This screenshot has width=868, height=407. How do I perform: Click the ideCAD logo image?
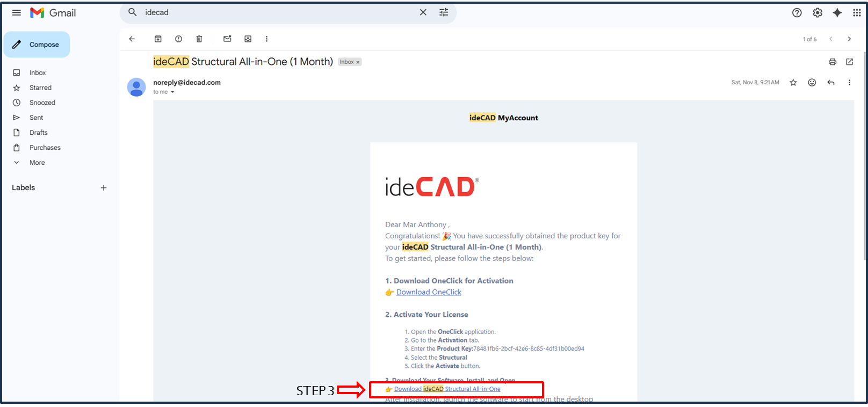(432, 187)
